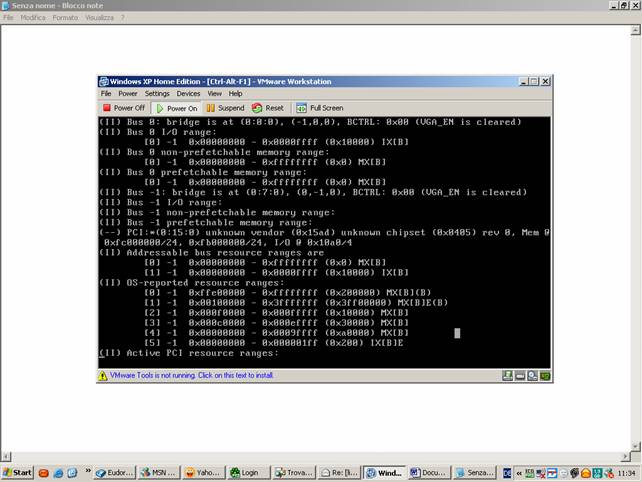Click the Internet Explorer quick launch icon
Screen dimensions: 642x482
click(x=58, y=473)
